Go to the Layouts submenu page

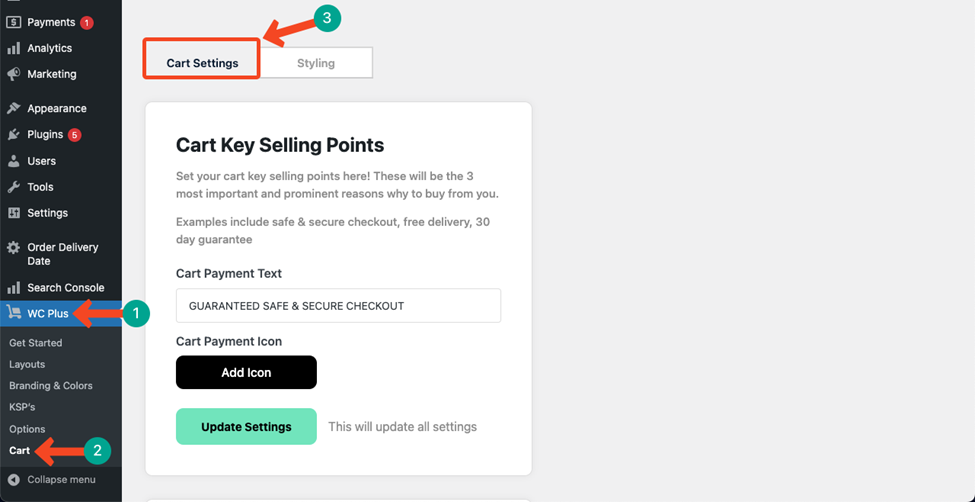coord(27,365)
